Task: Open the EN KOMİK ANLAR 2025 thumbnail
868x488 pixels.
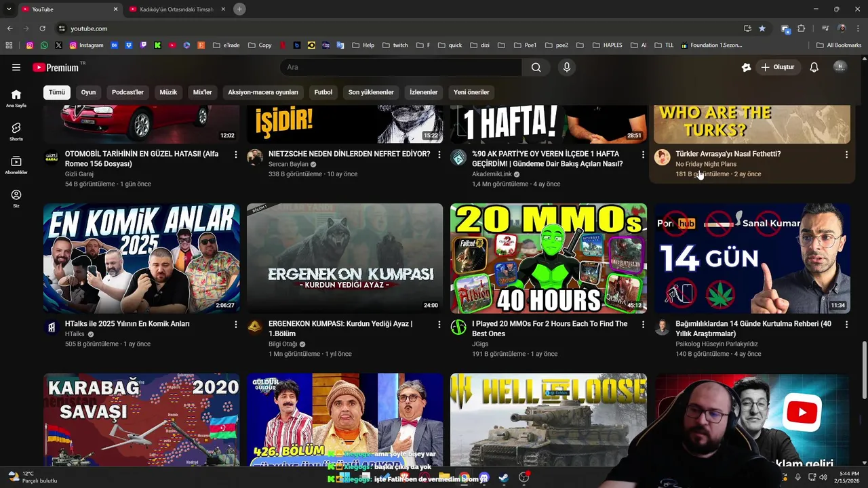Action: (142, 258)
